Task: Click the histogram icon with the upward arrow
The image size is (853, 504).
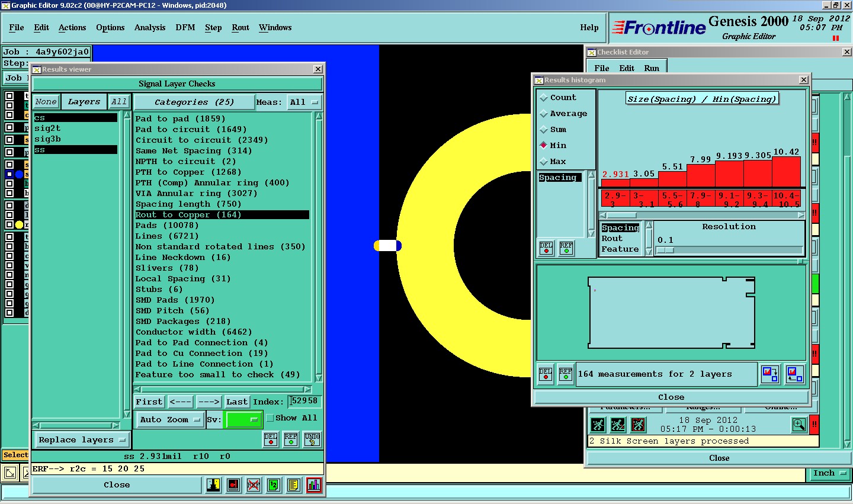Action: coord(794,374)
